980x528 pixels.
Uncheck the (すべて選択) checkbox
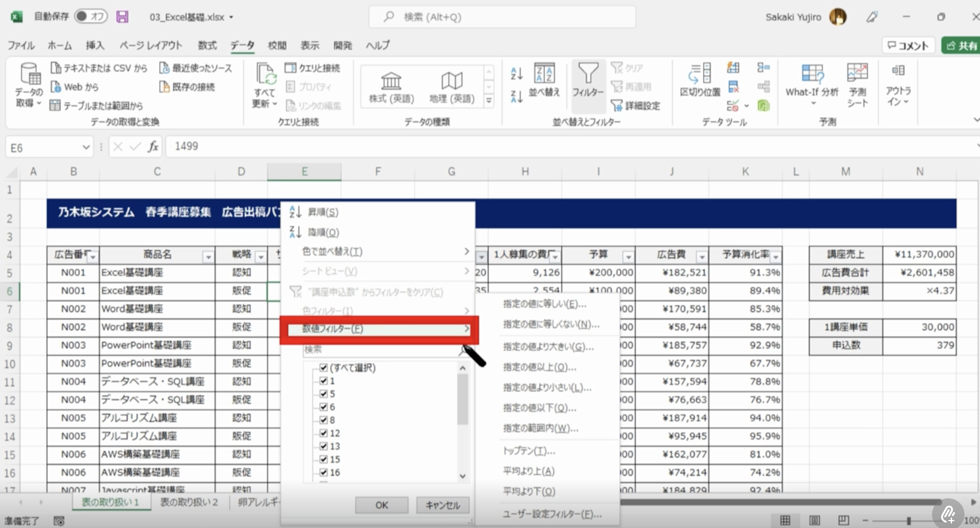point(323,368)
